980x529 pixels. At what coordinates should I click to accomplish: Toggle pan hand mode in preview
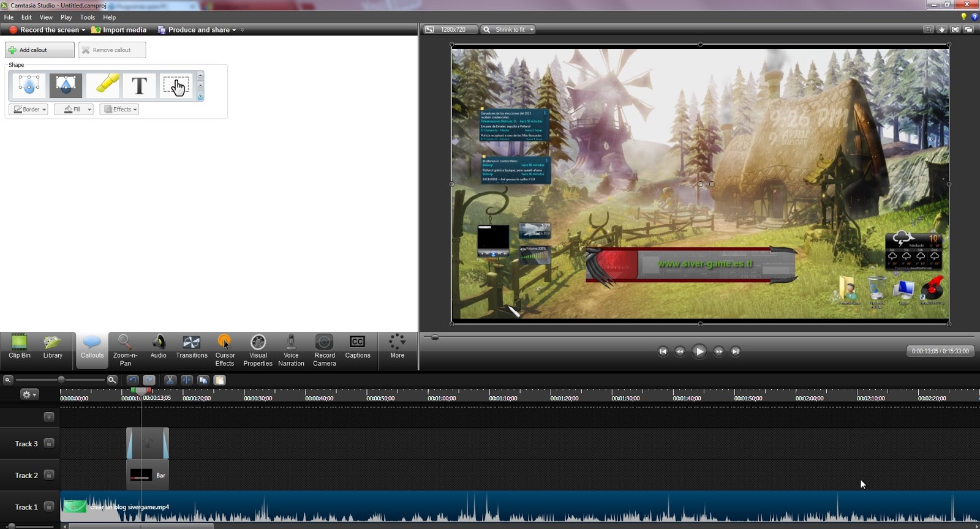coord(942,29)
